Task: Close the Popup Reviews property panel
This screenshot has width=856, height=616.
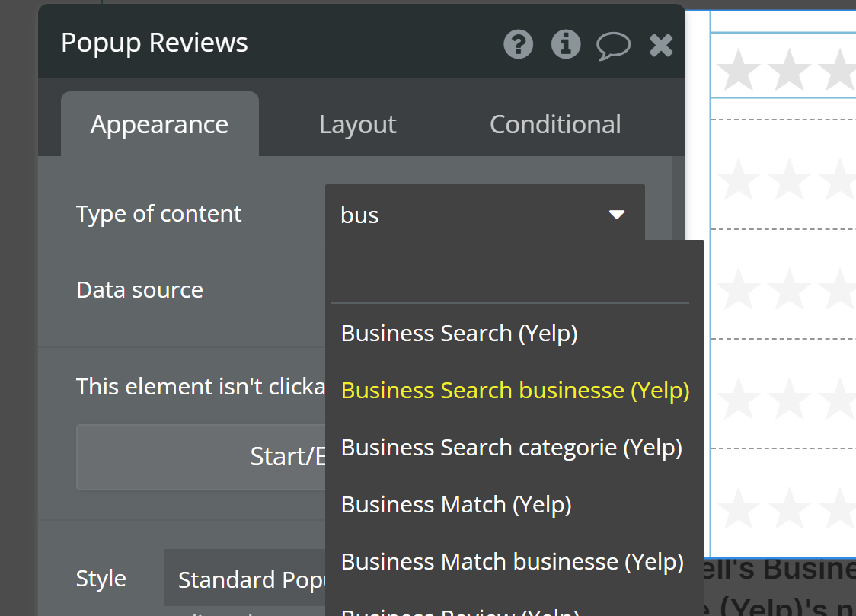Action: tap(661, 45)
